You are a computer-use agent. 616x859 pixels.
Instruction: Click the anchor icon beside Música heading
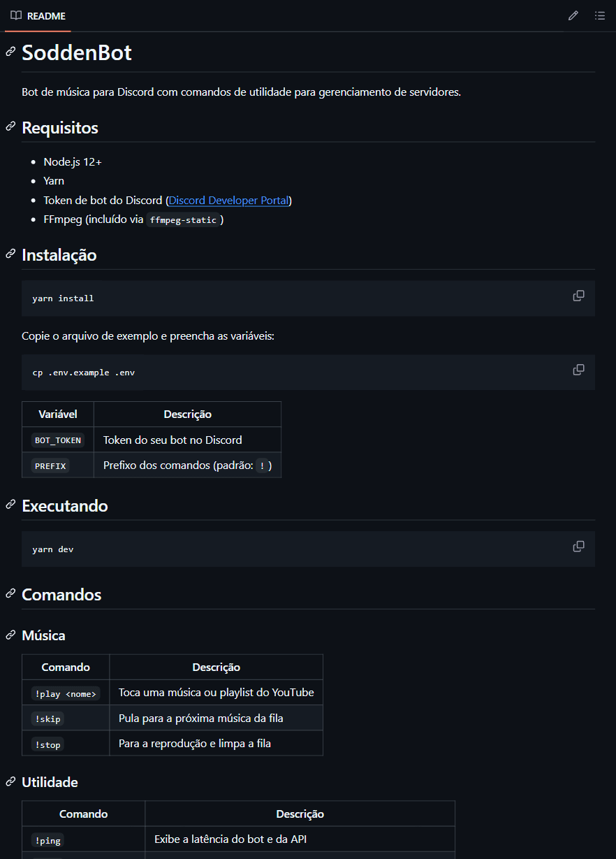pyautogui.click(x=10, y=635)
